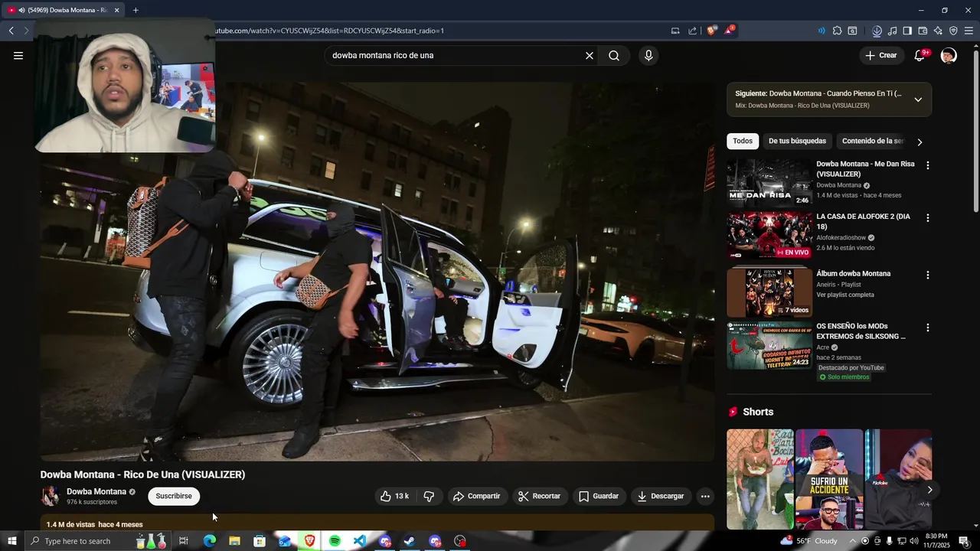The height and width of the screenshot is (551, 980).
Task: Click the Brave Shields lion icon
Action: 712,31
